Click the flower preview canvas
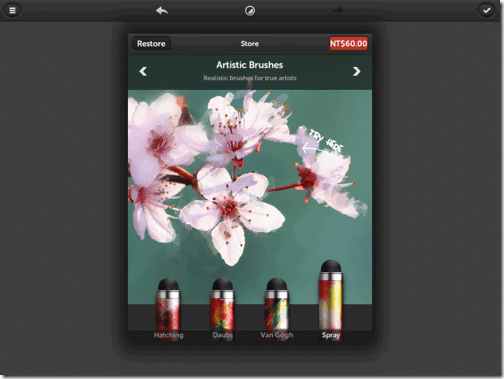This screenshot has width=504, height=379. tap(250, 197)
